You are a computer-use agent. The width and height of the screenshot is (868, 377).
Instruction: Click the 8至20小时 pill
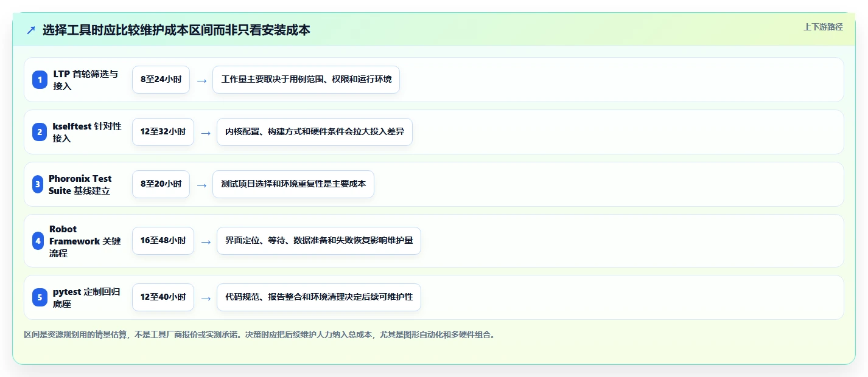pos(161,184)
